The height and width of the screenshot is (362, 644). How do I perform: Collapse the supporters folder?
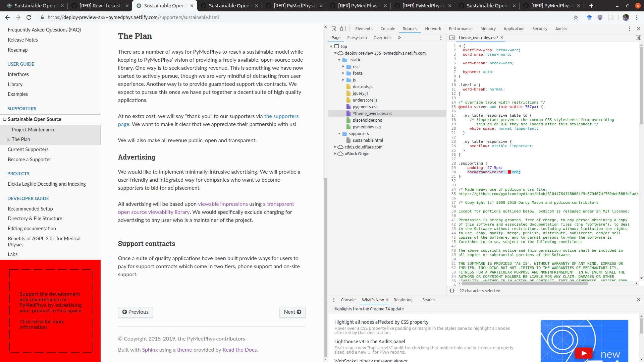click(339, 133)
